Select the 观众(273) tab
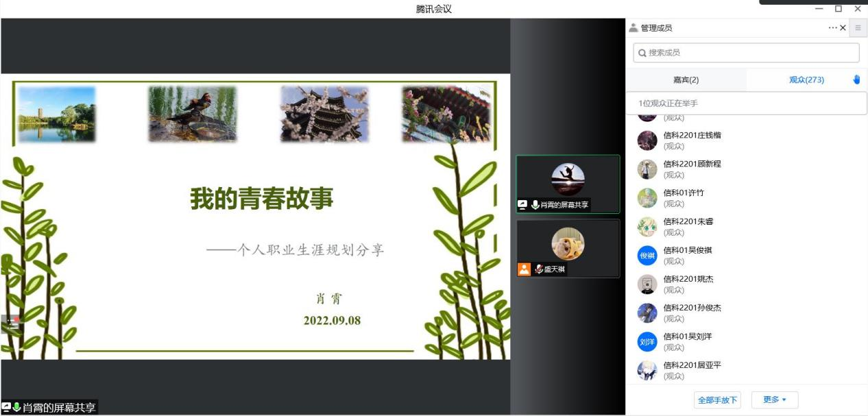Screen dimensions: 868x416 coord(806,79)
